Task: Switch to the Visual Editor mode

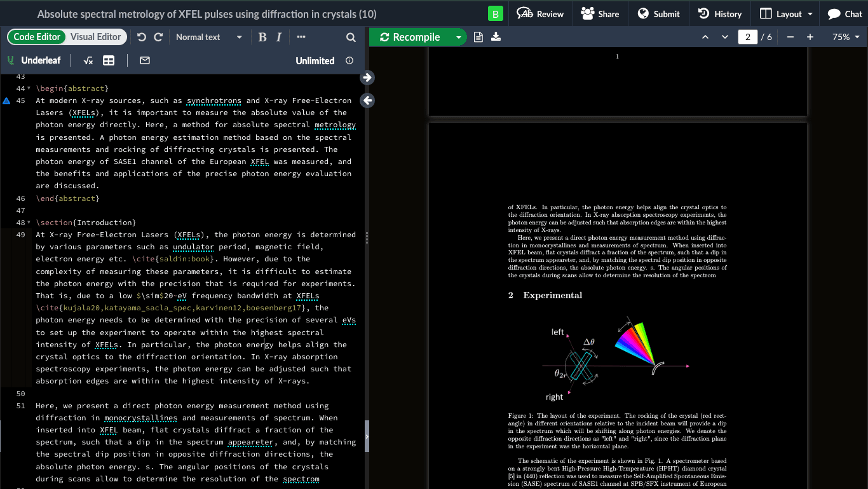Action: click(95, 37)
